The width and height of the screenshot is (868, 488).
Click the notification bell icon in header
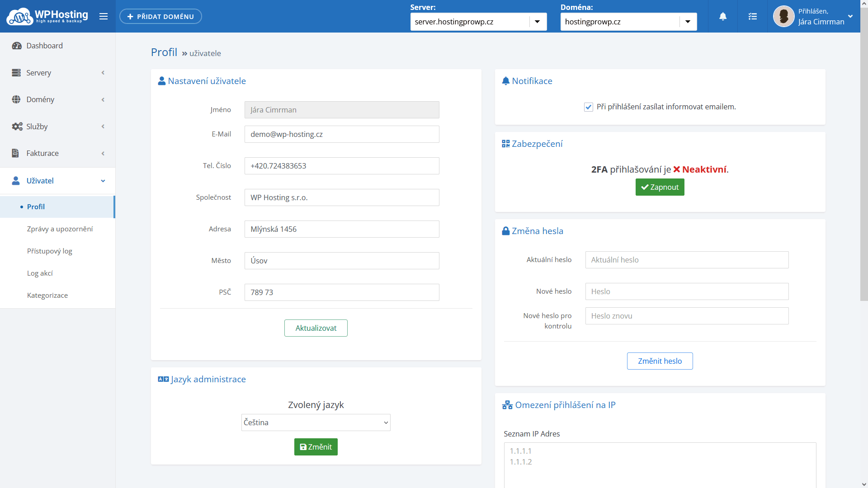click(x=722, y=16)
